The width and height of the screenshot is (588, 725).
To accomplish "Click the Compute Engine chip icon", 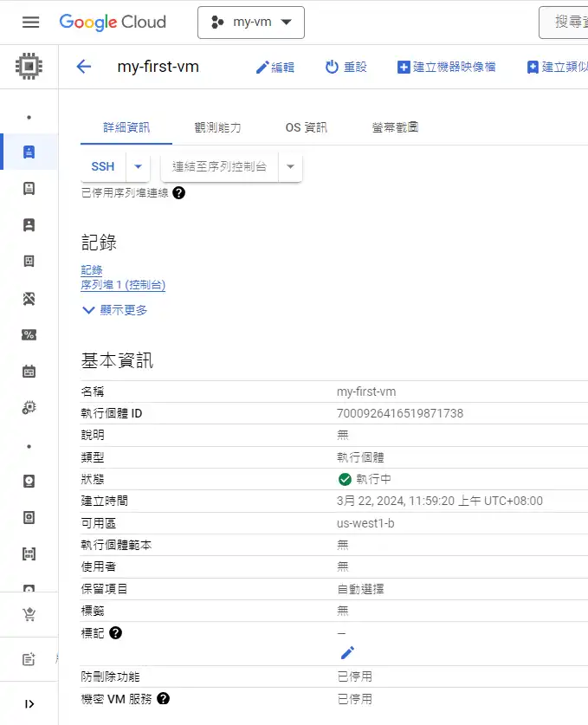I will 29,67.
